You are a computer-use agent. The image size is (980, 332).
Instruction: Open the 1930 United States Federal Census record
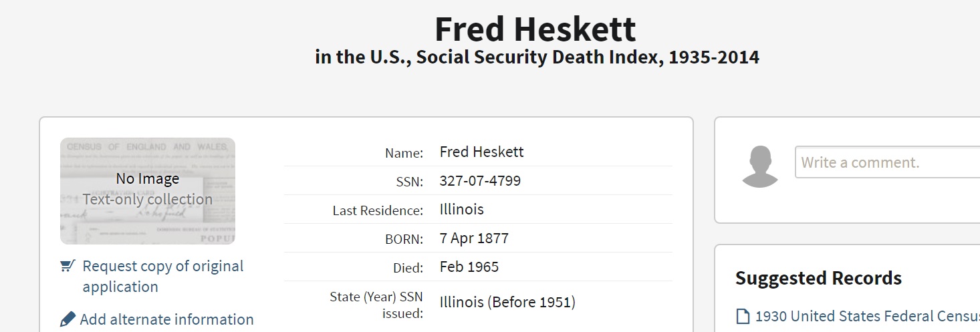(867, 317)
